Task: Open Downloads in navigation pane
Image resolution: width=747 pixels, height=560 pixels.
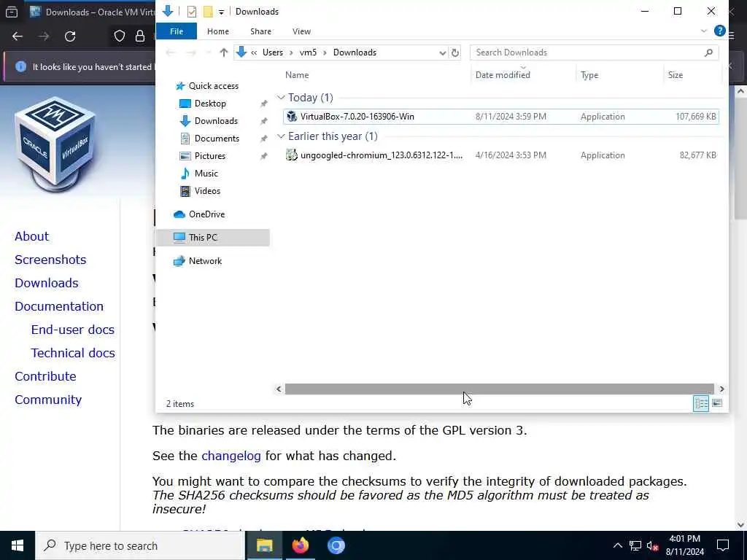Action: (216, 121)
